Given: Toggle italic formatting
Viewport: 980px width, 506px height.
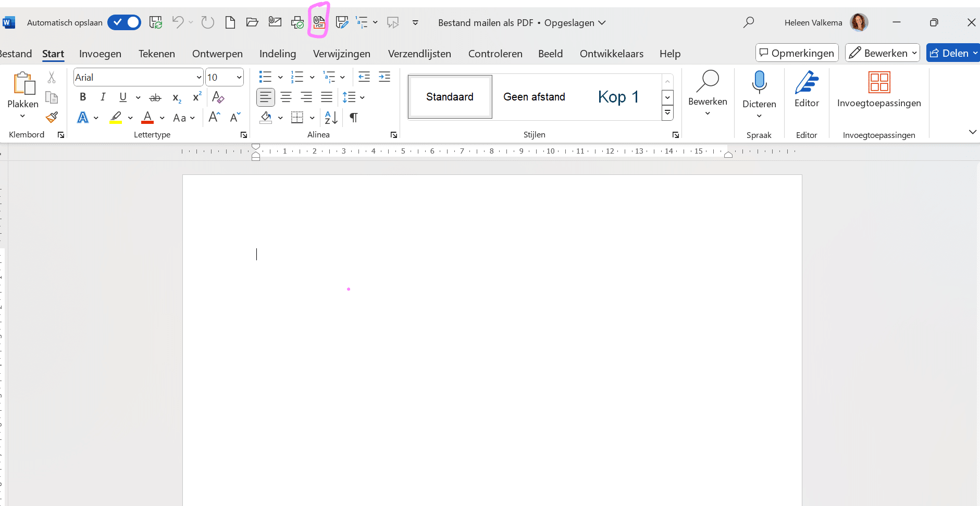Looking at the screenshot, I should coord(103,97).
